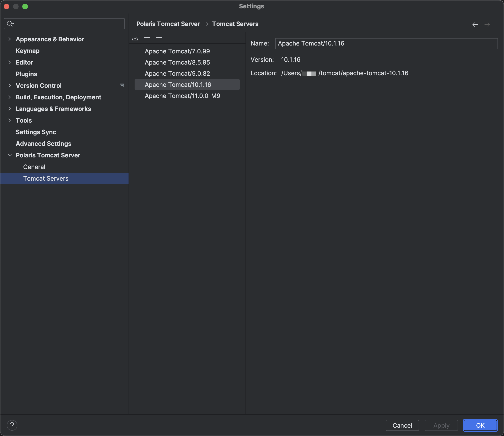The image size is (504, 436).
Task: Navigate back with the left arrow icon
Action: pos(475,25)
